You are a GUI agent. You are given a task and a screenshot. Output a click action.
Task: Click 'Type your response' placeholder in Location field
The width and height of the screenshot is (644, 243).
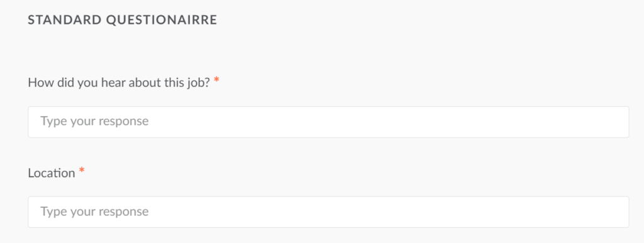(x=94, y=212)
